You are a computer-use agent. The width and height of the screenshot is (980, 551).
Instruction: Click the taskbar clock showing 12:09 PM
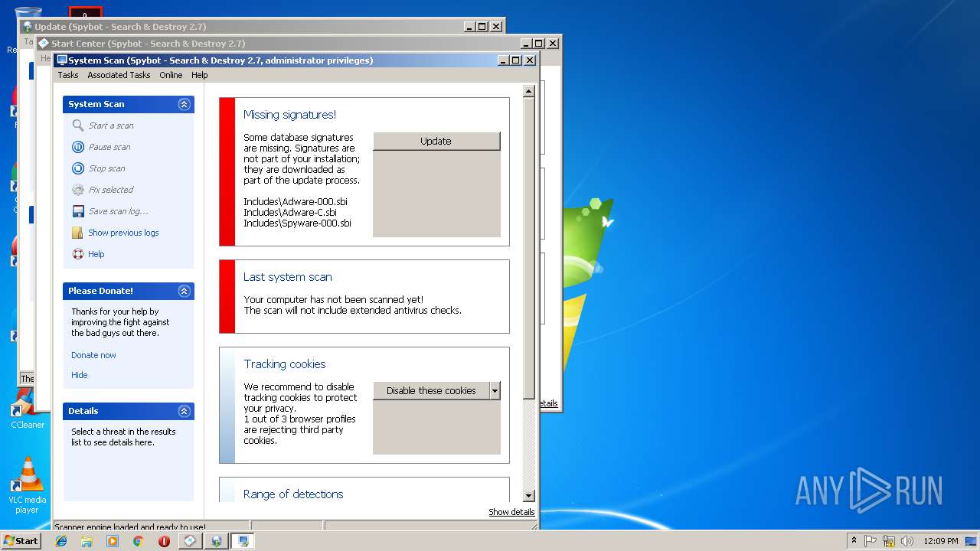(x=940, y=541)
